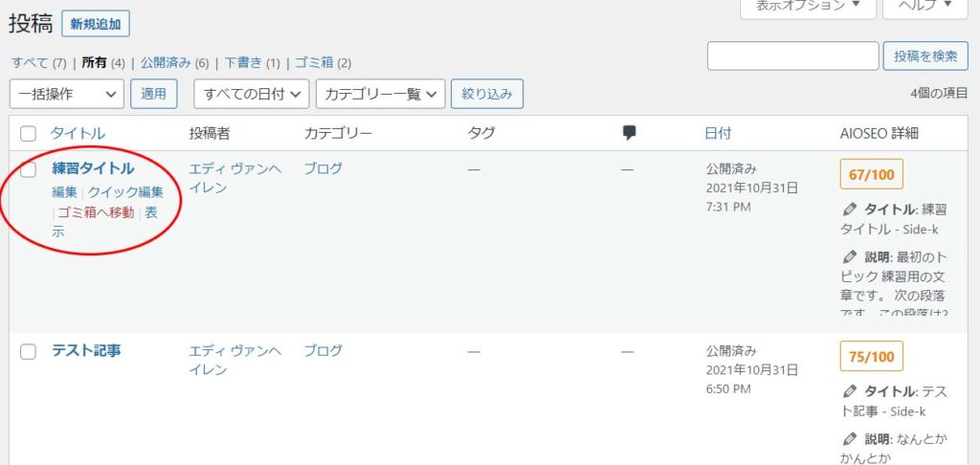Open the すべての日付 date filter dropdown
980x465 pixels.
point(252,94)
